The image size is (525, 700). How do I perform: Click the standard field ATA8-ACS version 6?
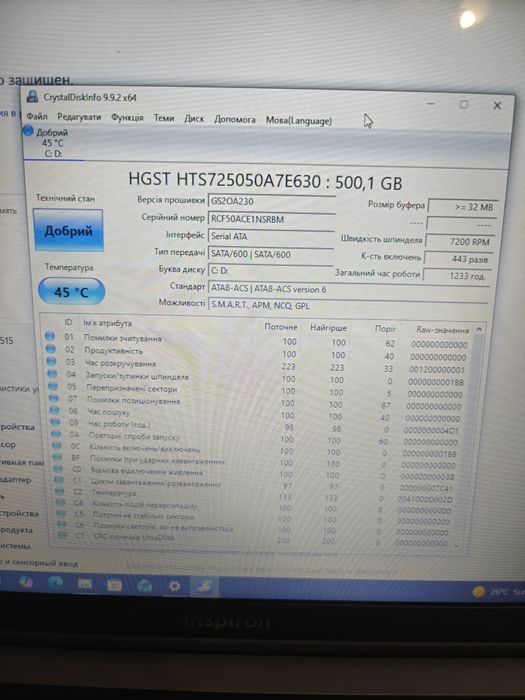pyautogui.click(x=348, y=289)
